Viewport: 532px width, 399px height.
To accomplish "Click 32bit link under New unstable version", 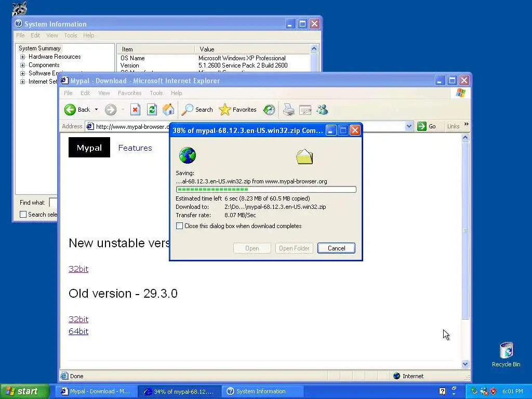I will point(78,269).
